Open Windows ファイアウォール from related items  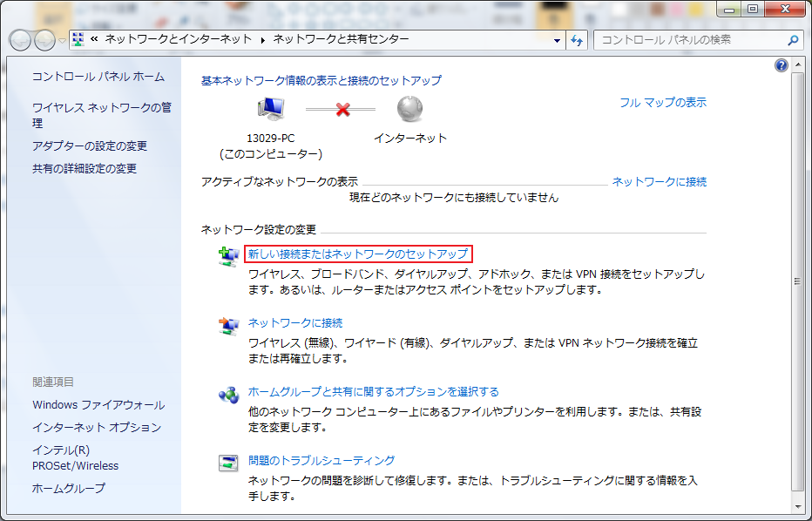(98, 404)
